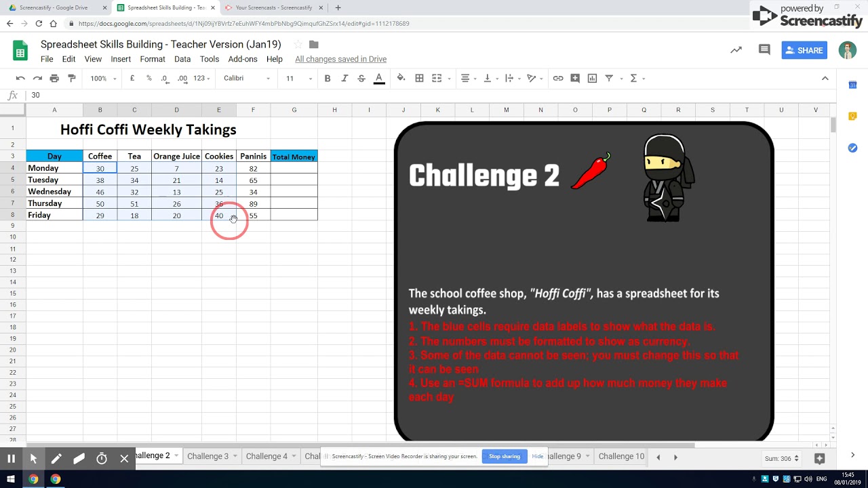Open the File menu
This screenshot has width=868, height=488.
tap(47, 59)
